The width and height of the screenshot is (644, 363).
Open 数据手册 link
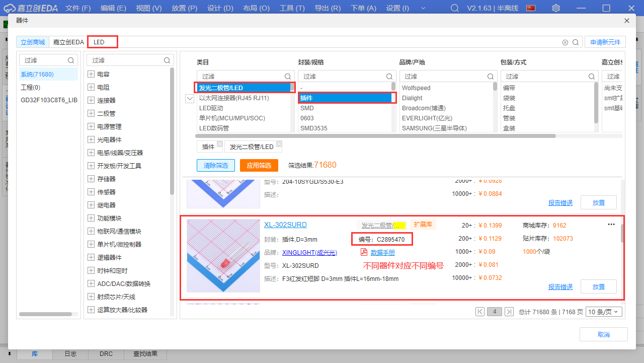383,252
